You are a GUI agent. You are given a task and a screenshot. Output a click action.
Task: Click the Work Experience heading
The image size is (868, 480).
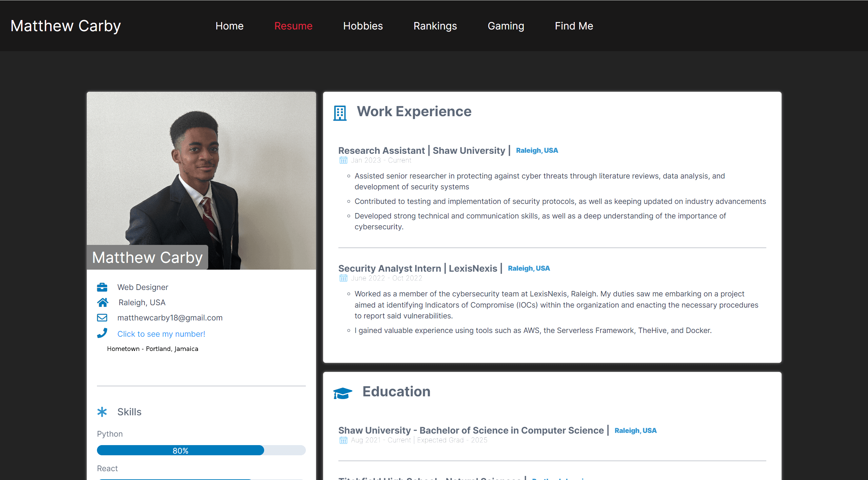coord(414,111)
